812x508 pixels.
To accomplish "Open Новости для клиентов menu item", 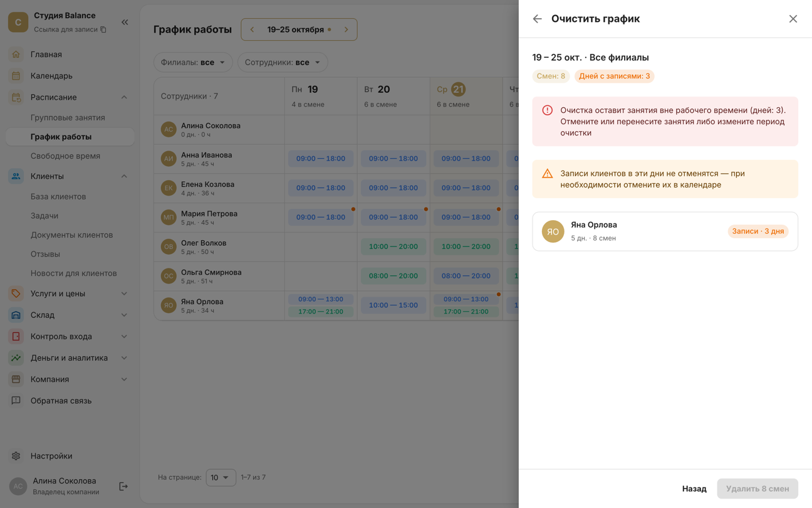I will pyautogui.click(x=73, y=273).
